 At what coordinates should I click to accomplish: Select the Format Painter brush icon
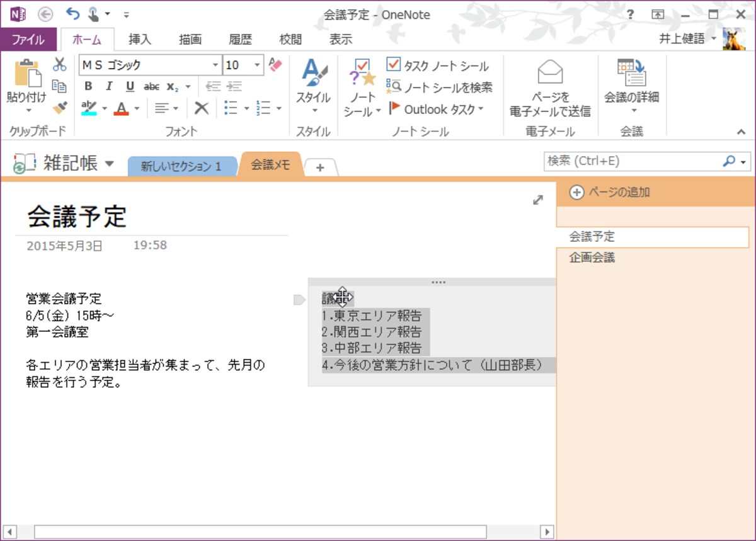(59, 108)
